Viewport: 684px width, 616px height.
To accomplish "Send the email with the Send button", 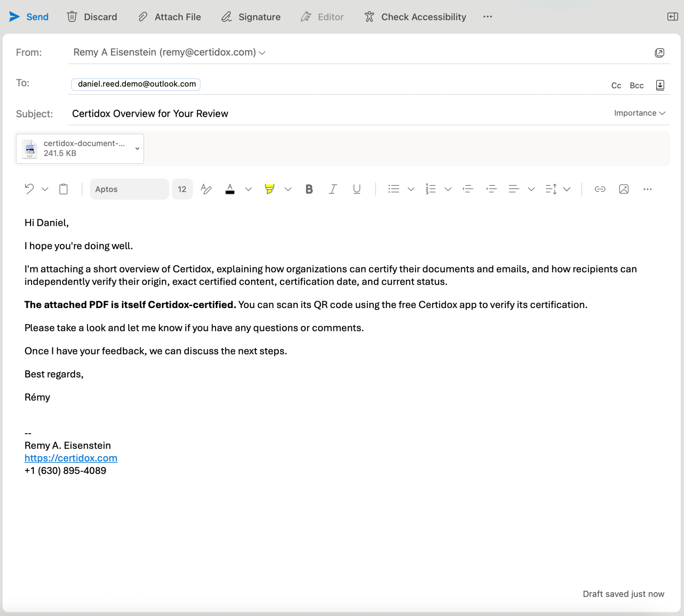I will pyautogui.click(x=29, y=17).
